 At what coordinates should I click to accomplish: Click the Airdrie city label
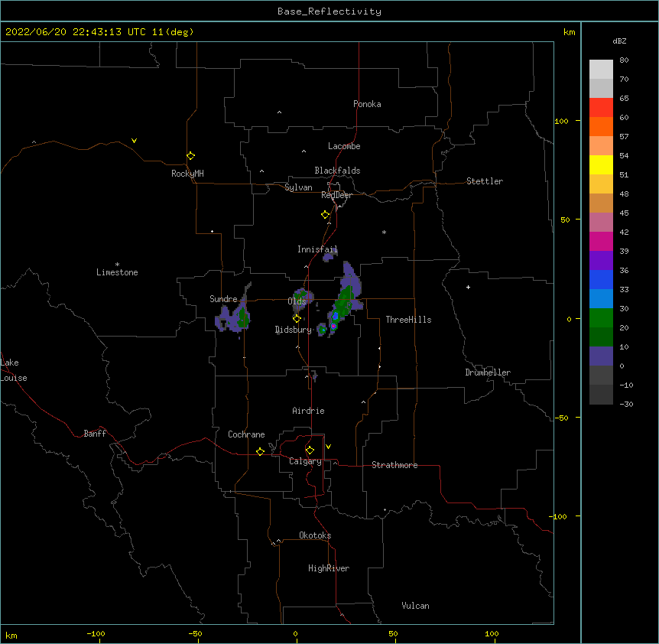pos(308,411)
